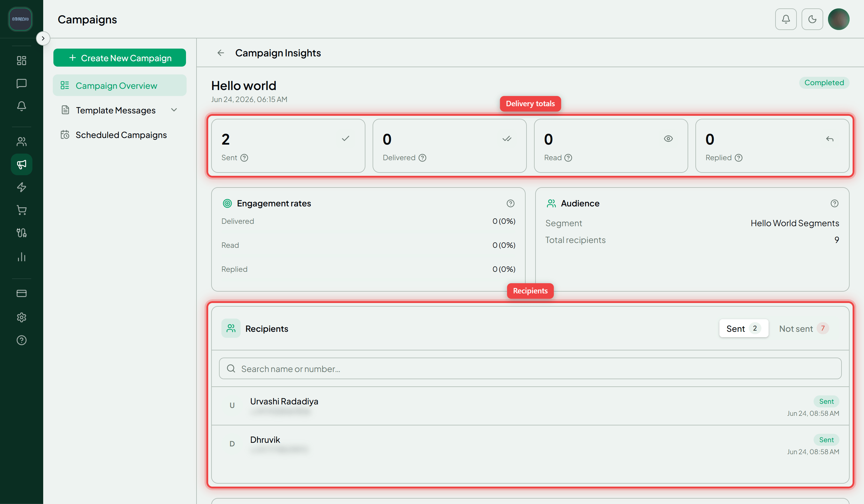Open the billing card sidebar icon
Viewport: 864px width, 504px height.
22,293
